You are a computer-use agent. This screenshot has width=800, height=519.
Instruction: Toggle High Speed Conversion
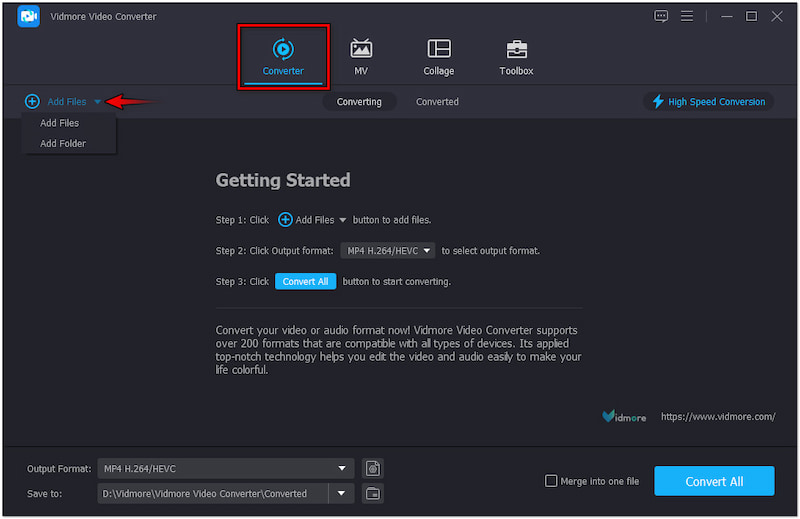709,102
